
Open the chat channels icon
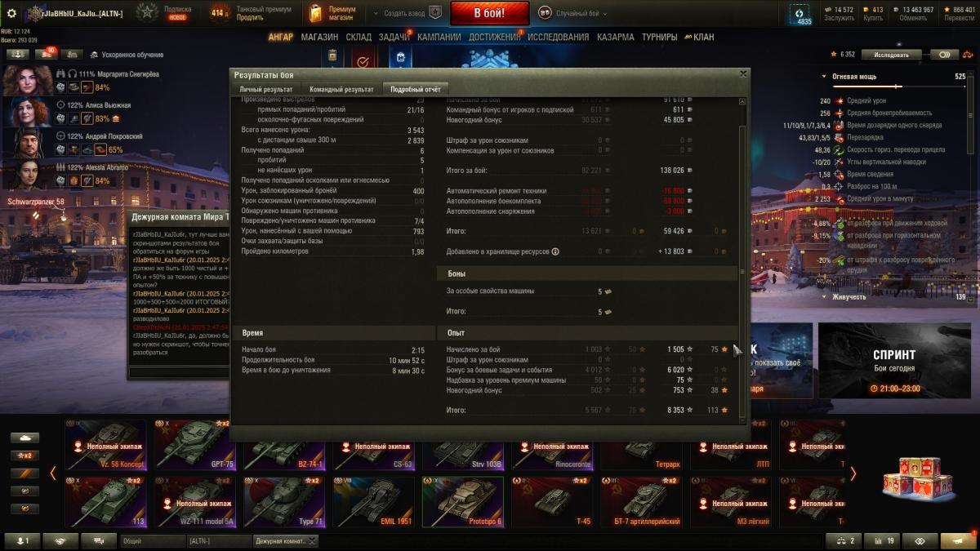99,540
